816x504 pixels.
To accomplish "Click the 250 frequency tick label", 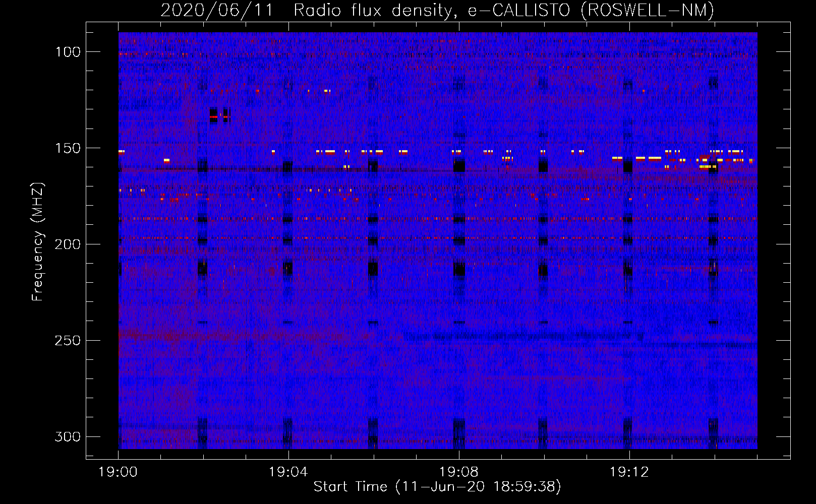I will tap(68, 340).
